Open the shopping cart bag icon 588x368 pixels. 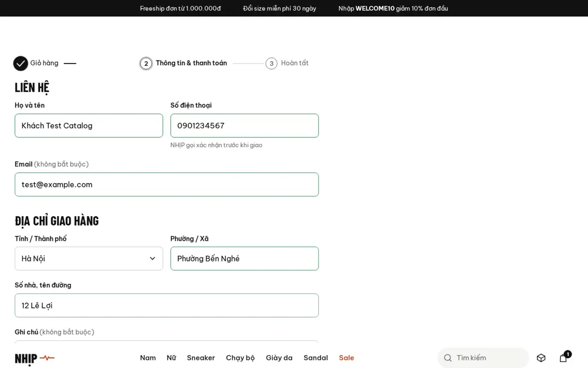564,357
